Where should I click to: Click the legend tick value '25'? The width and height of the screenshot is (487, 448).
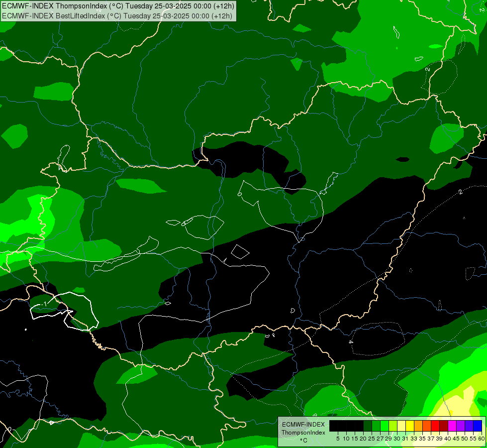372,439
